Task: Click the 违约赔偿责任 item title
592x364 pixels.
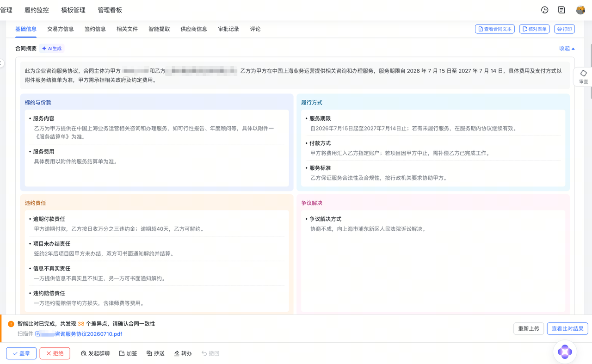Action: (49, 293)
